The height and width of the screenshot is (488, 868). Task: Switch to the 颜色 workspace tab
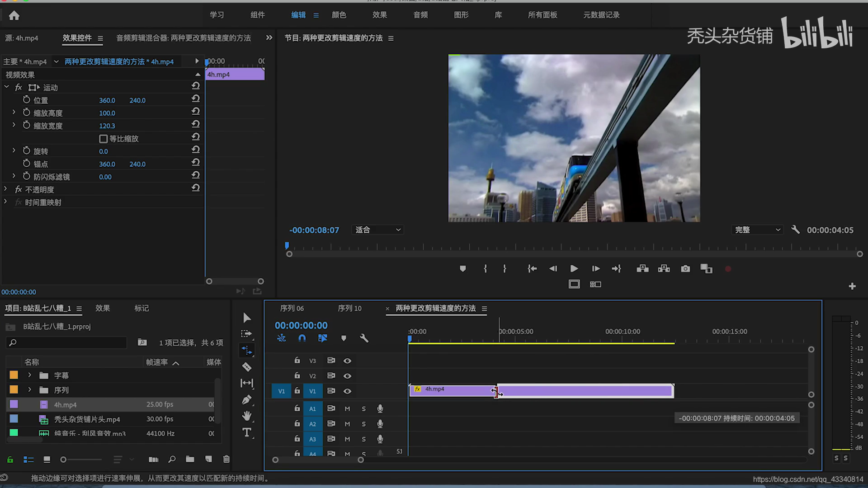point(339,15)
